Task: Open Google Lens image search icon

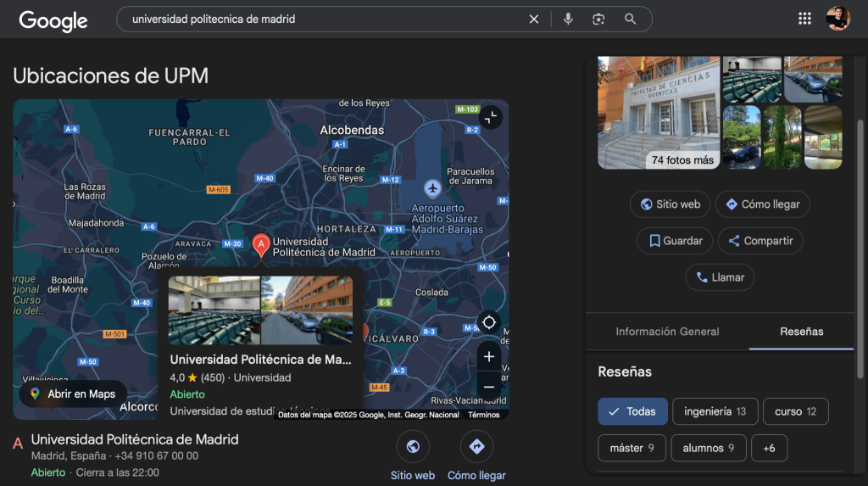Action: point(598,19)
